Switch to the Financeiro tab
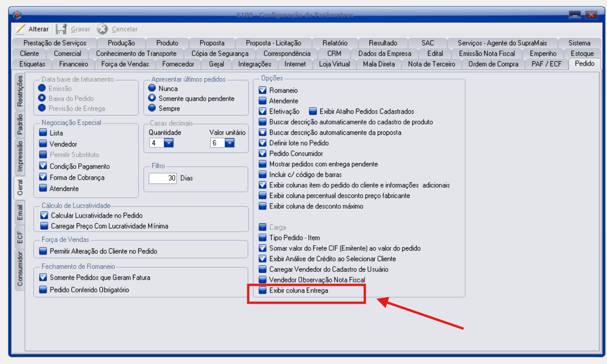Screen dimensions: 607x364 pyautogui.click(x=74, y=64)
